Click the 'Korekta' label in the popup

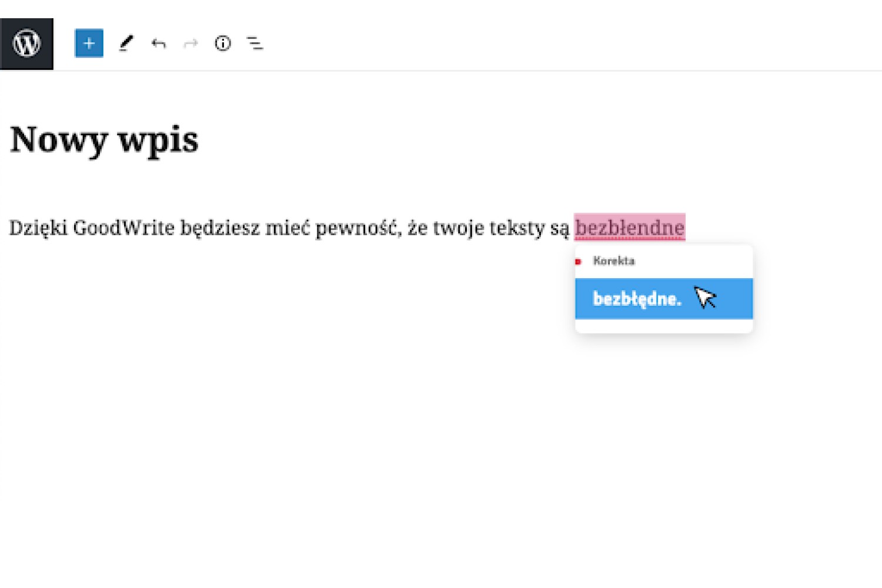click(614, 260)
